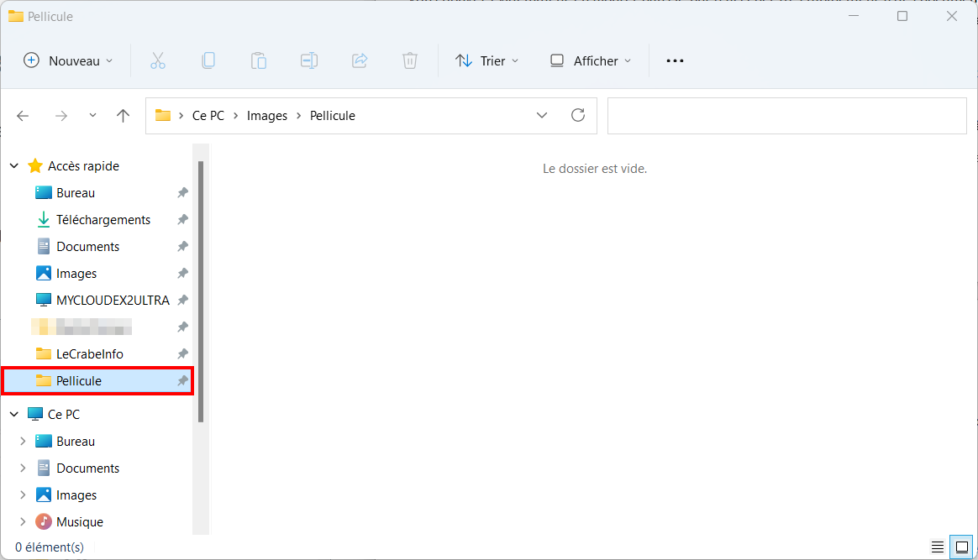The image size is (978, 560).
Task: Expand Bureau under Ce PC
Action: [x=23, y=441]
